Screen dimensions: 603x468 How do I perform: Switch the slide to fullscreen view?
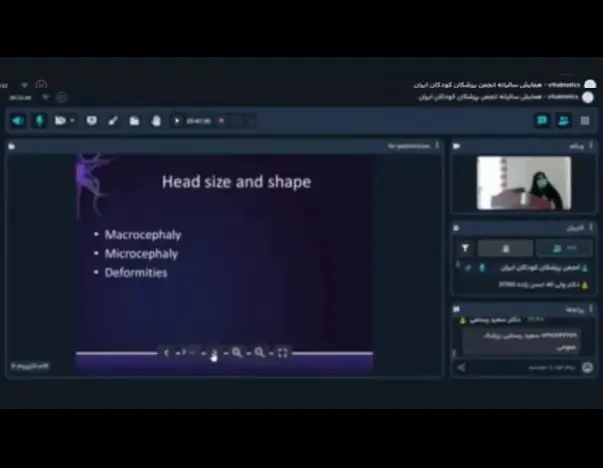tap(282, 353)
